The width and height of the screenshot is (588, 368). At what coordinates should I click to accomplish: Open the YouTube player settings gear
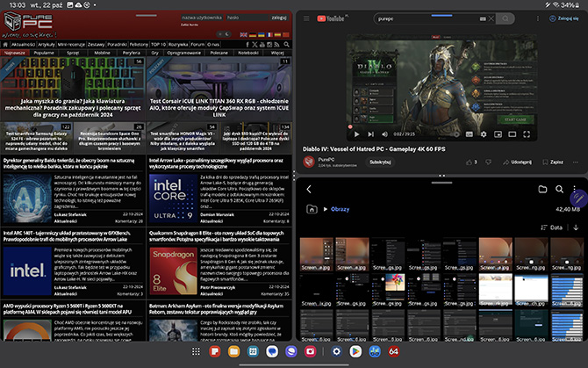point(484,134)
